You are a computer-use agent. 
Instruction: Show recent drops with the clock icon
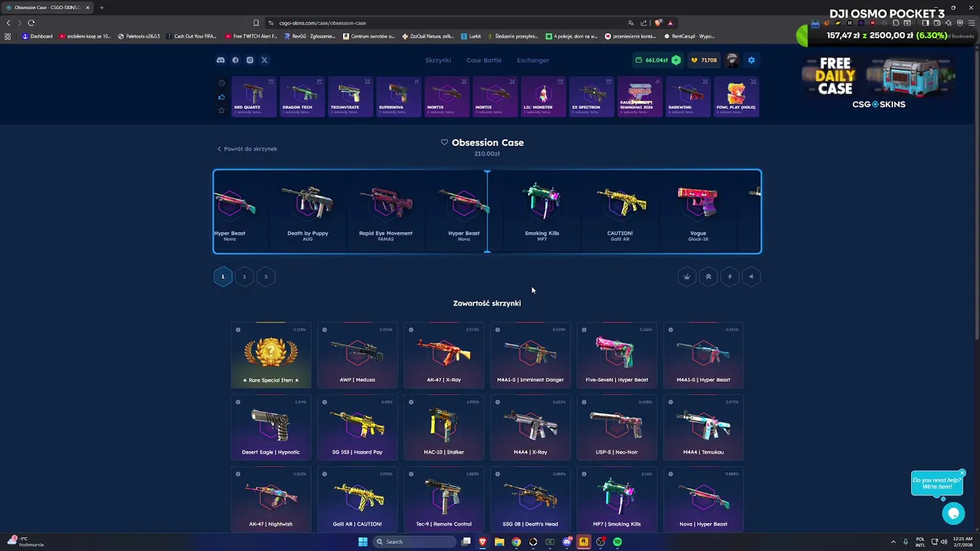point(222,83)
